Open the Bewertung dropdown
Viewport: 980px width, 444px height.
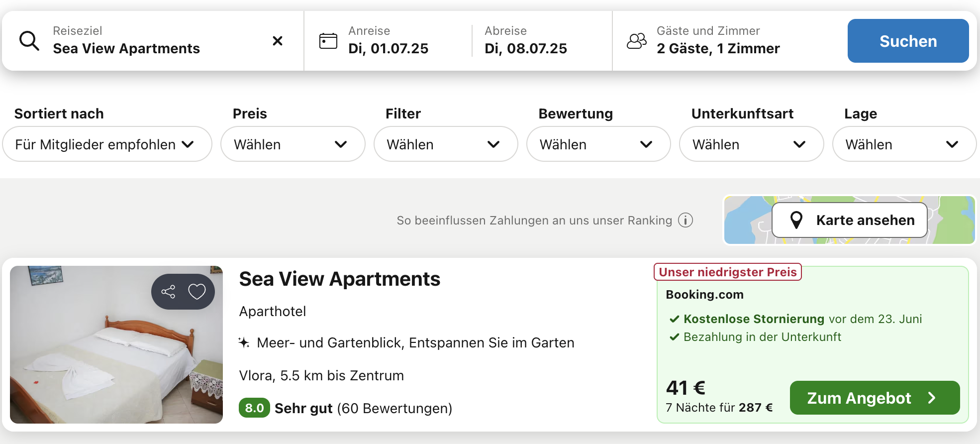[x=598, y=144]
